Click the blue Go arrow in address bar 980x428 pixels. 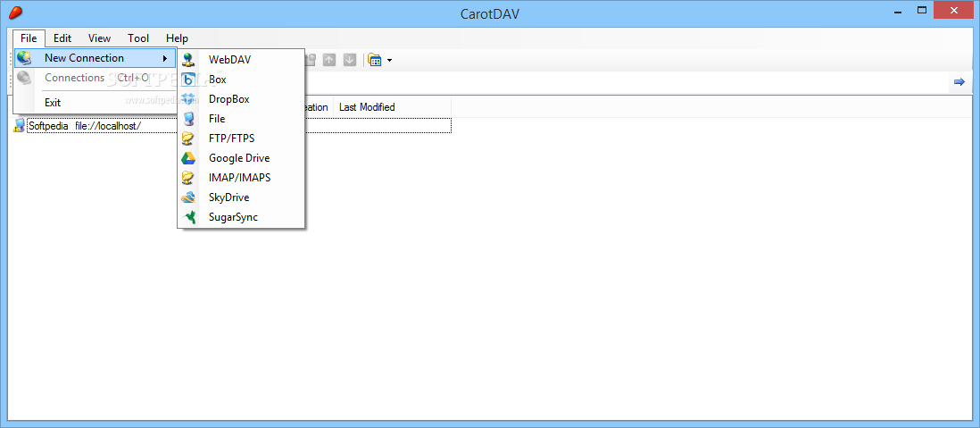click(x=959, y=82)
